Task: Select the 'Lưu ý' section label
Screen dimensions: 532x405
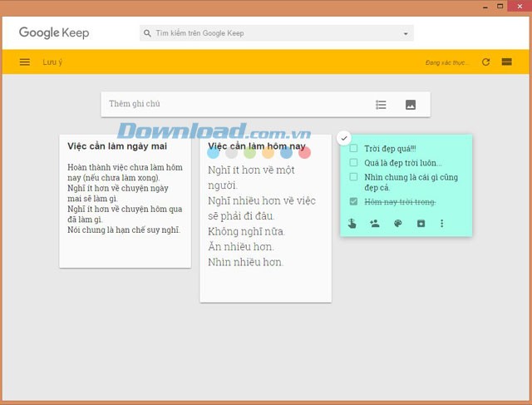Action: [52, 62]
